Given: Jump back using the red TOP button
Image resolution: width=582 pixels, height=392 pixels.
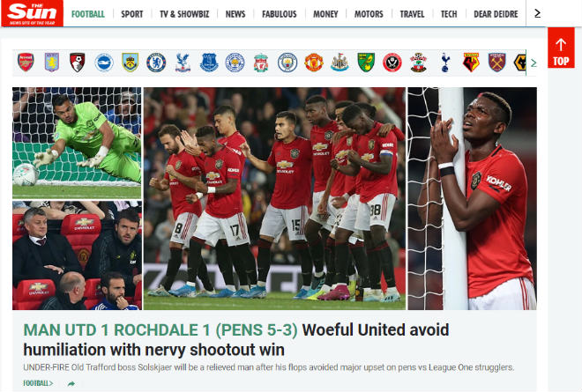Looking at the screenshot, I should 561,48.
